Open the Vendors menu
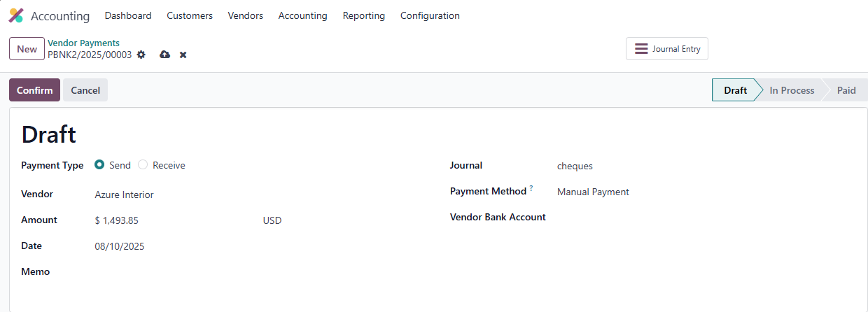 (246, 15)
